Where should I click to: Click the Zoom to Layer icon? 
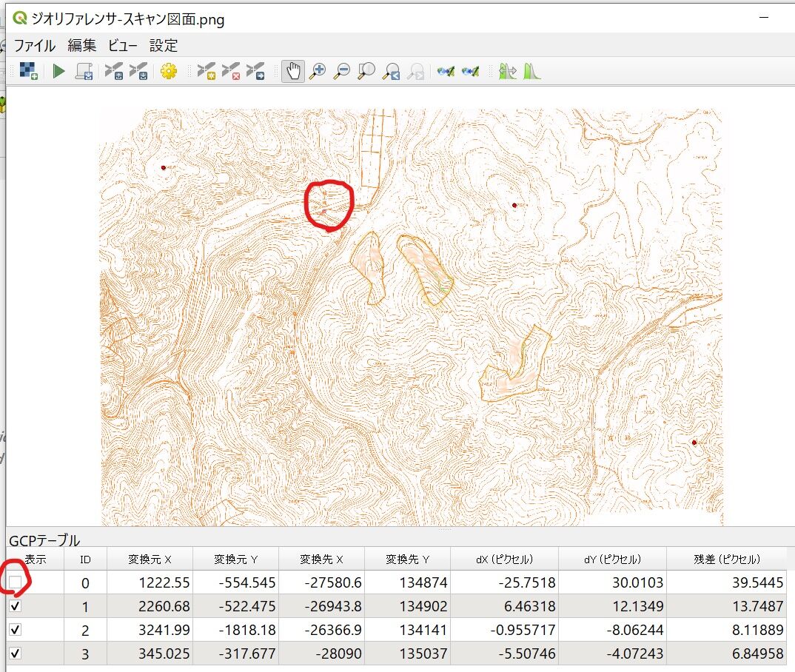click(x=366, y=71)
